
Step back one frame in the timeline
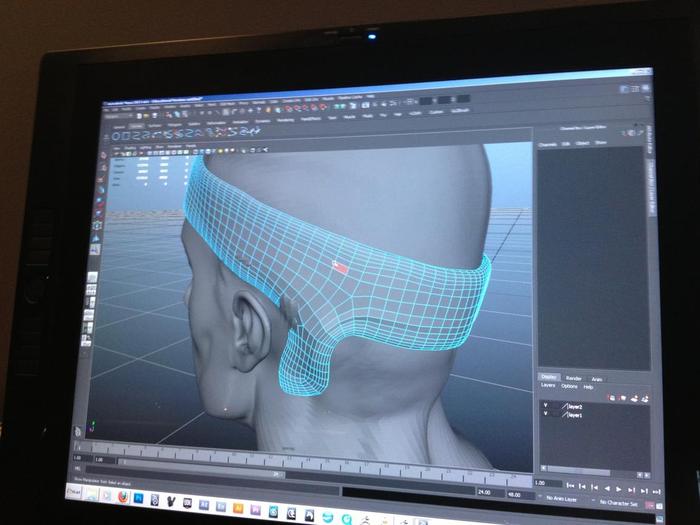click(x=582, y=487)
